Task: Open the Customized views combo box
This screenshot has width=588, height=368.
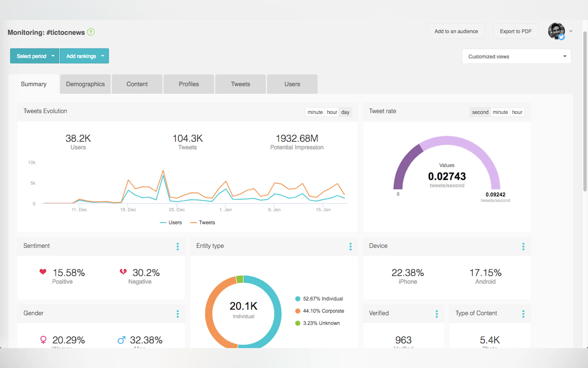Action: (516, 57)
